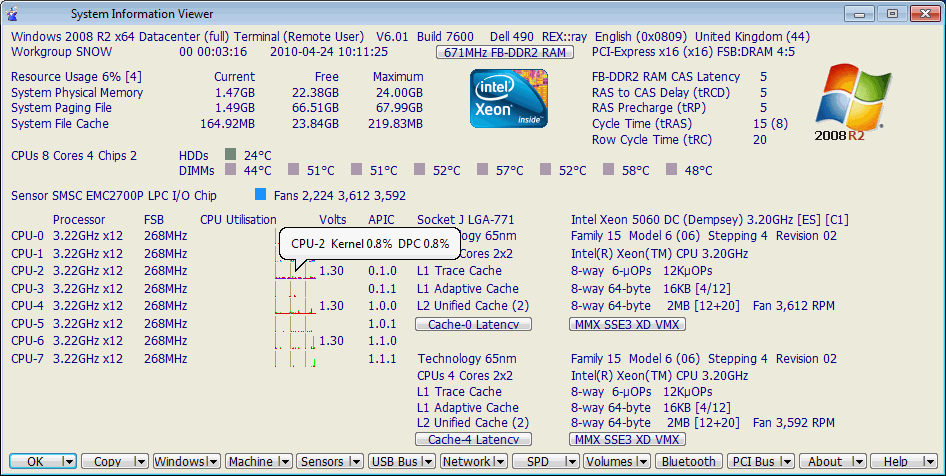Click the System Physical Memory label
946x476 pixels.
77,93
